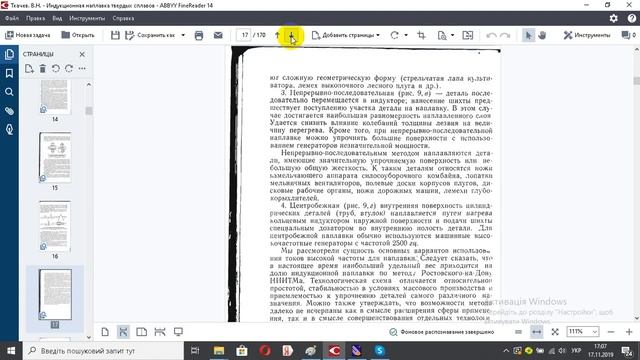This screenshot has width=640, height=360.
Task: Close the Pages (Страницы) panel
Action: pos(82,54)
